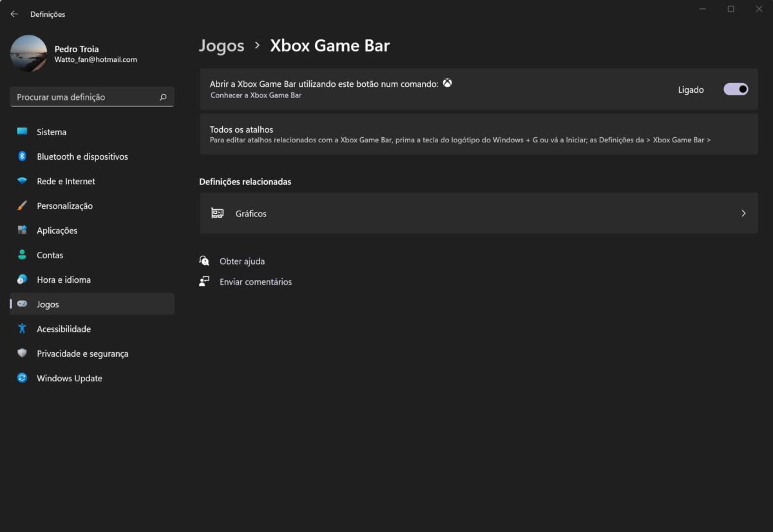Image resolution: width=773 pixels, height=532 pixels.
Task: Navigate to Jogos in breadcrumb
Action: pyautogui.click(x=222, y=46)
